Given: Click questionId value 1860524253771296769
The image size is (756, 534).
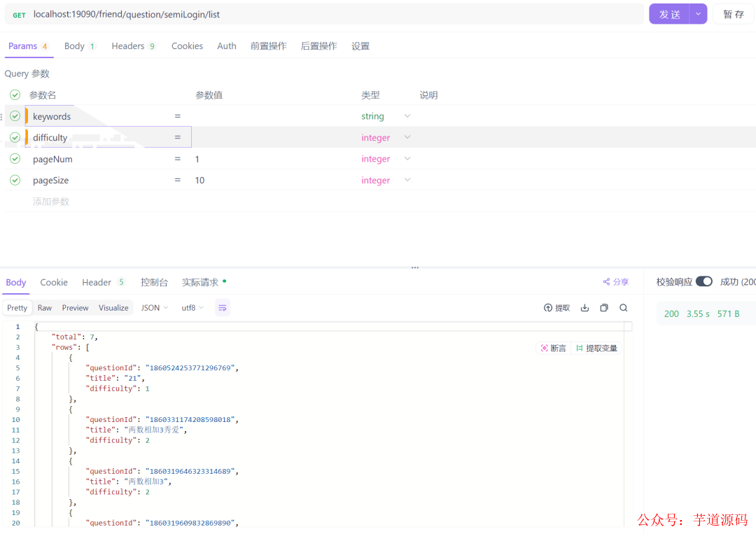Looking at the screenshot, I should point(190,367).
